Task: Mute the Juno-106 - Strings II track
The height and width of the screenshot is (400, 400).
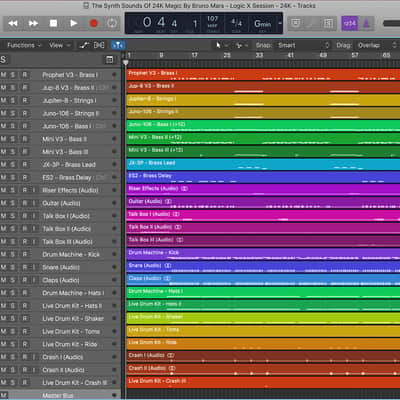Action: (x=3, y=113)
